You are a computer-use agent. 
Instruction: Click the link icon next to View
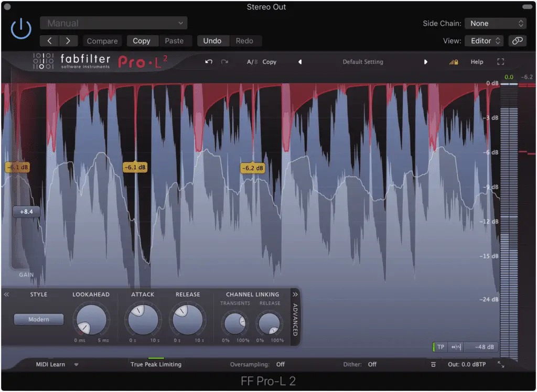[517, 41]
